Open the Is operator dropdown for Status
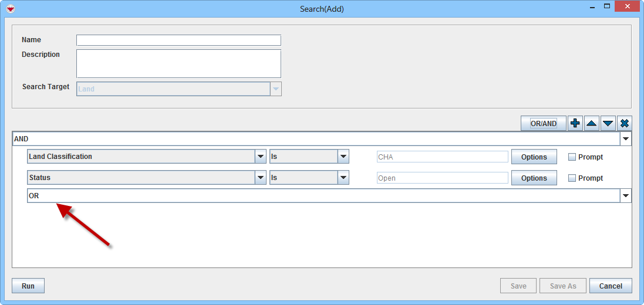The width and height of the screenshot is (644, 305). tap(343, 178)
